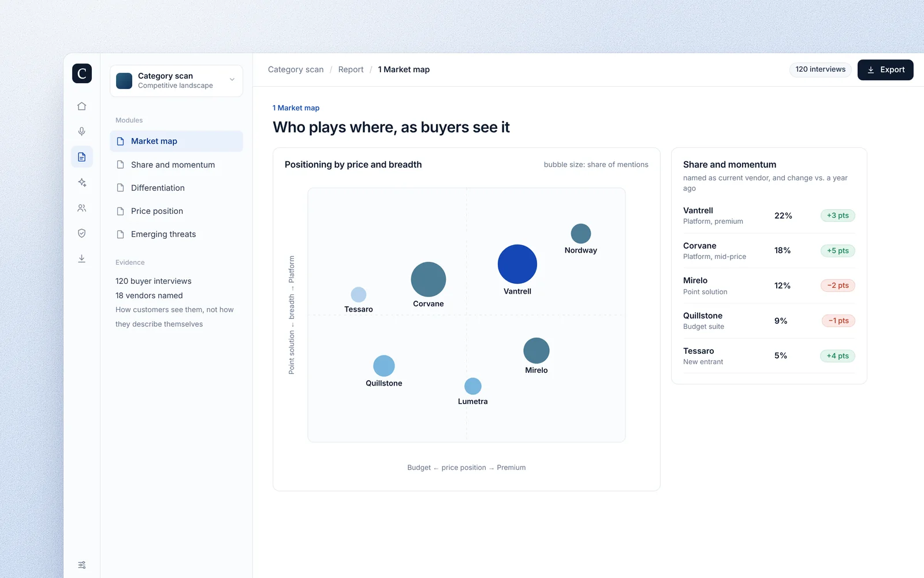The image size is (924, 578).
Task: Click the 1 Market map breadcrumb
Action: pyautogui.click(x=404, y=69)
